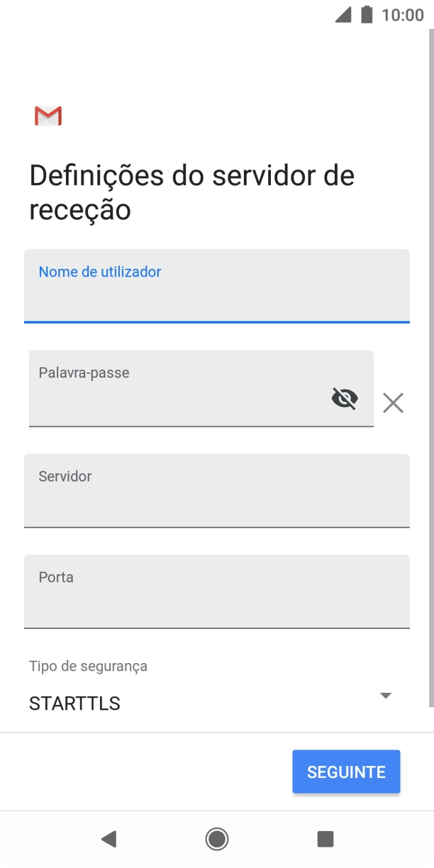The image size is (434, 868).
Task: Focus the Nome de utilizador field
Action: coord(217,286)
